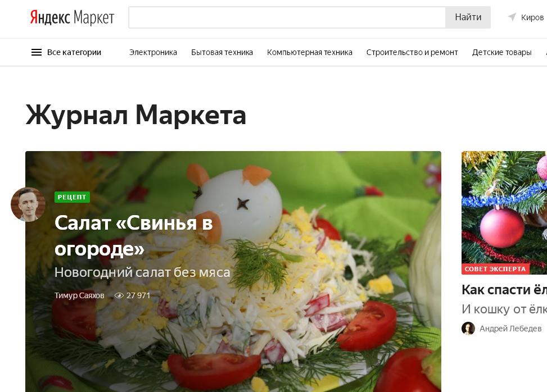
Task: Click the location arrow icon near Киров
Action: (x=512, y=17)
